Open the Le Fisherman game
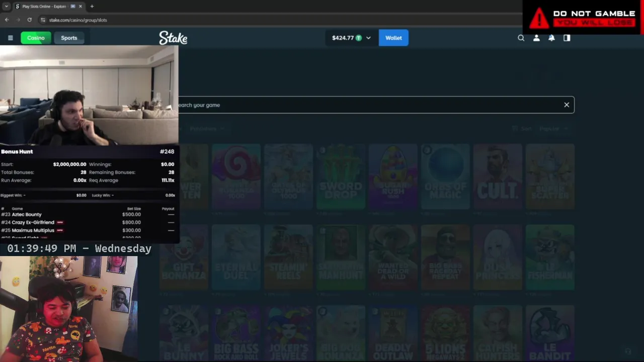This screenshot has width=644, height=362. [550, 257]
